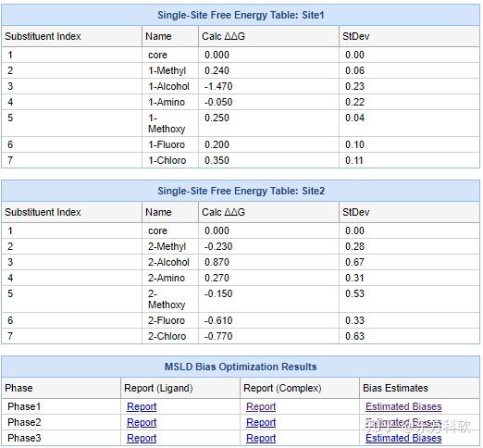Click the 0.53 StDev value

(x=354, y=293)
